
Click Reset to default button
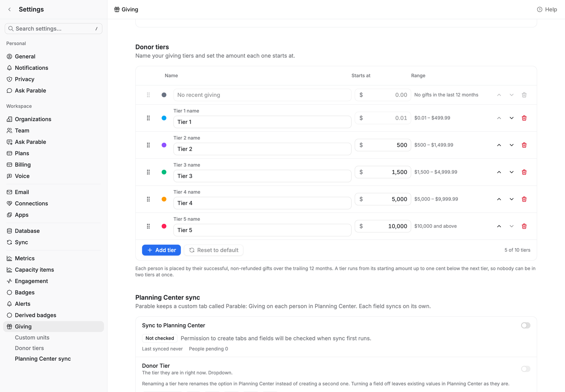(x=214, y=250)
